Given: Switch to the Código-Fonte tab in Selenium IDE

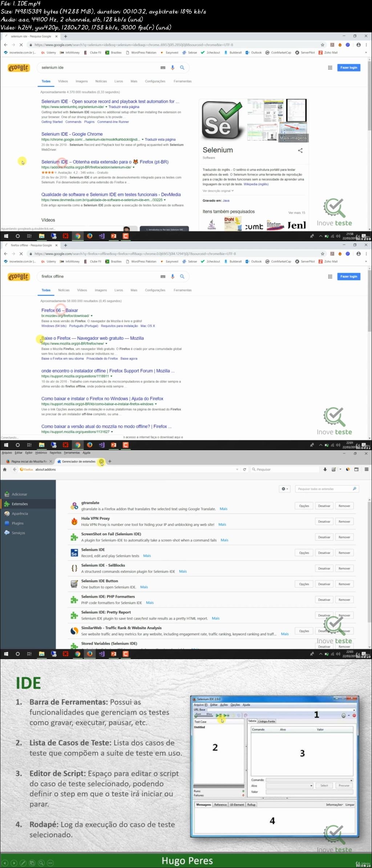Looking at the screenshot, I should click(x=267, y=721).
